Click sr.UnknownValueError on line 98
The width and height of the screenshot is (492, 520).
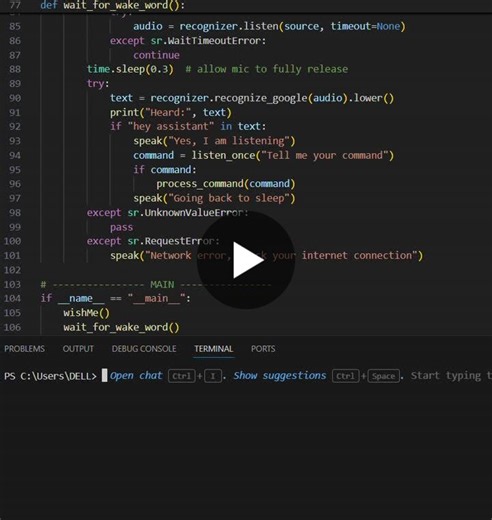(x=185, y=213)
